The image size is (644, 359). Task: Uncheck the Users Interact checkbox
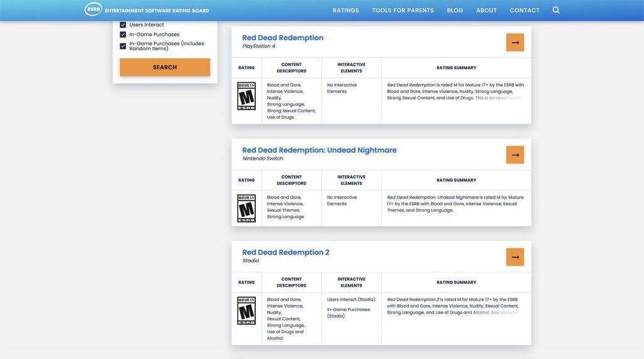coord(123,25)
